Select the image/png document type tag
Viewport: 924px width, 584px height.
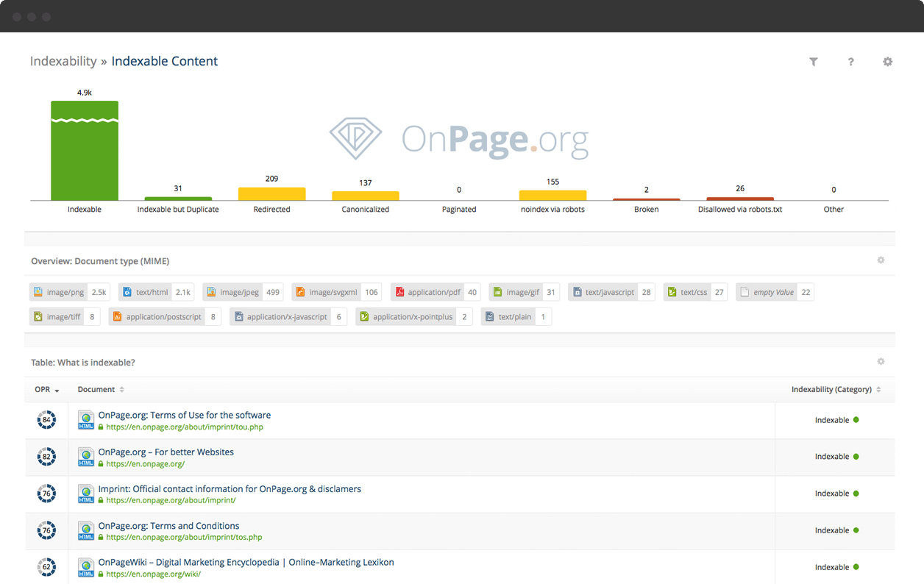point(70,292)
